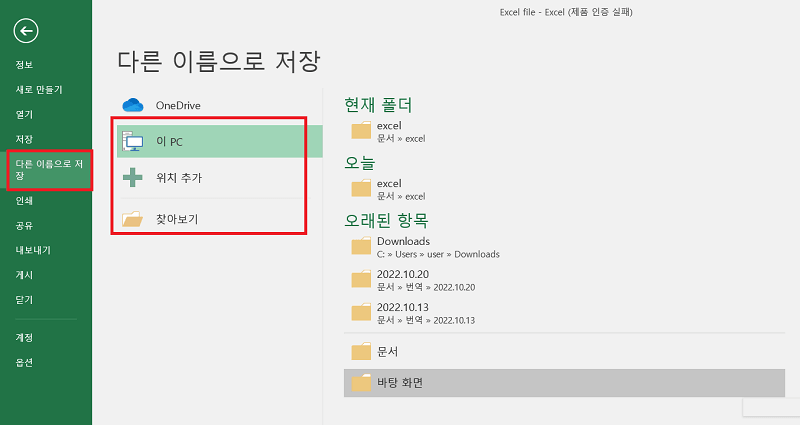Select 새로 만들기 in the sidebar
Viewport: 800px width, 425px height.
point(39,89)
